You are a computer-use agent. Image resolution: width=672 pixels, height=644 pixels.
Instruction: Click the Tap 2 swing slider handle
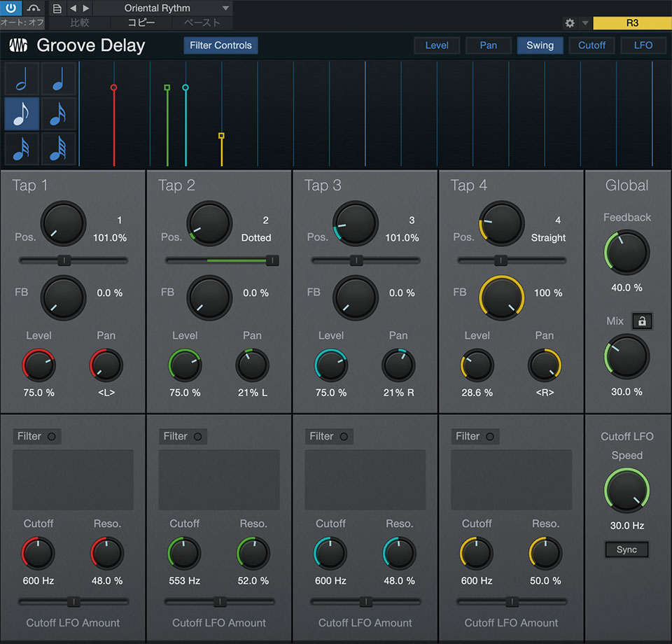tap(272, 260)
